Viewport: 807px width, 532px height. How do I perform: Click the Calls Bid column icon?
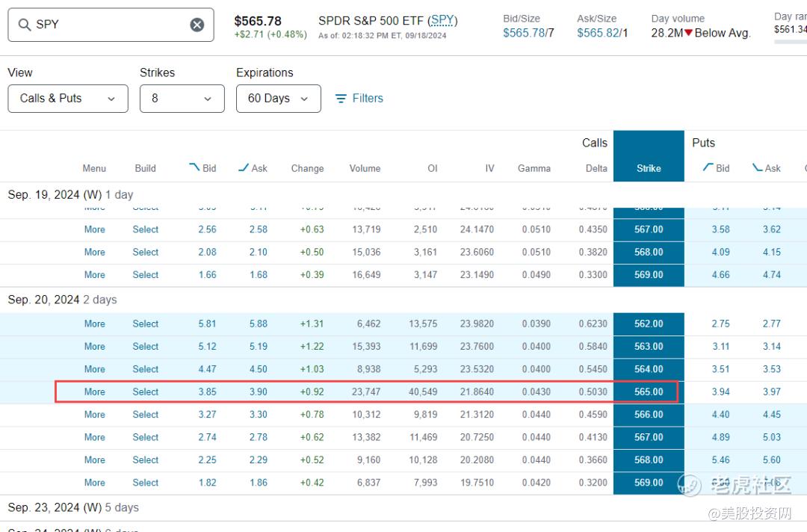click(x=194, y=167)
